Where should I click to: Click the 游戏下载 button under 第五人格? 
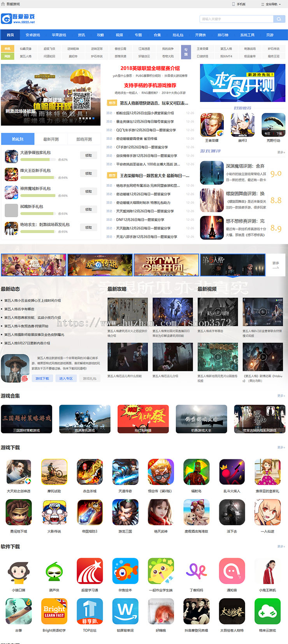tap(42, 378)
